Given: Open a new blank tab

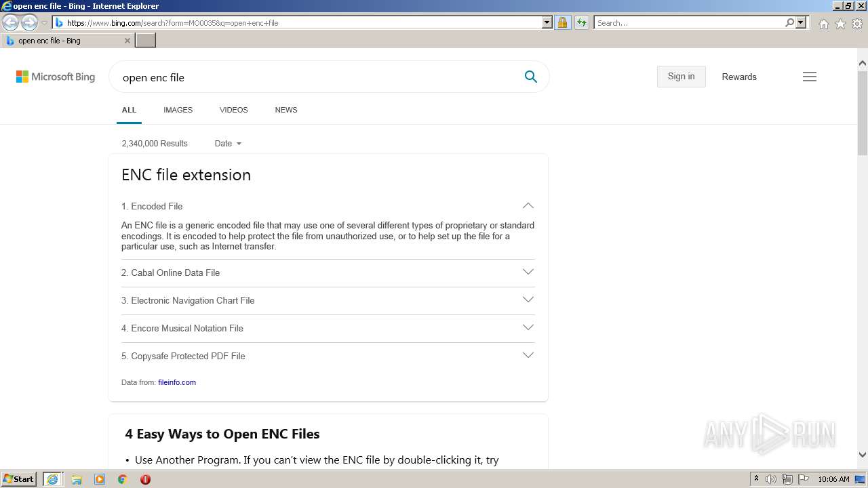Looking at the screenshot, I should 146,41.
